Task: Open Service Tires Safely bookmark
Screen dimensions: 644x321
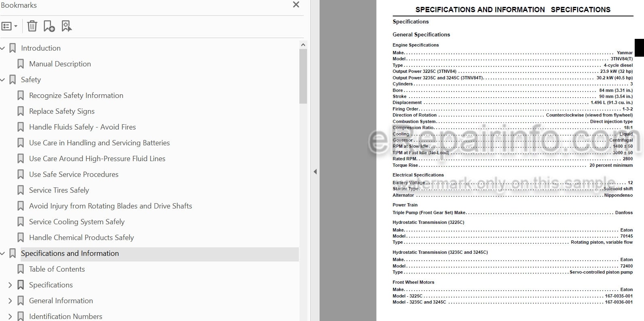Action: [x=59, y=190]
